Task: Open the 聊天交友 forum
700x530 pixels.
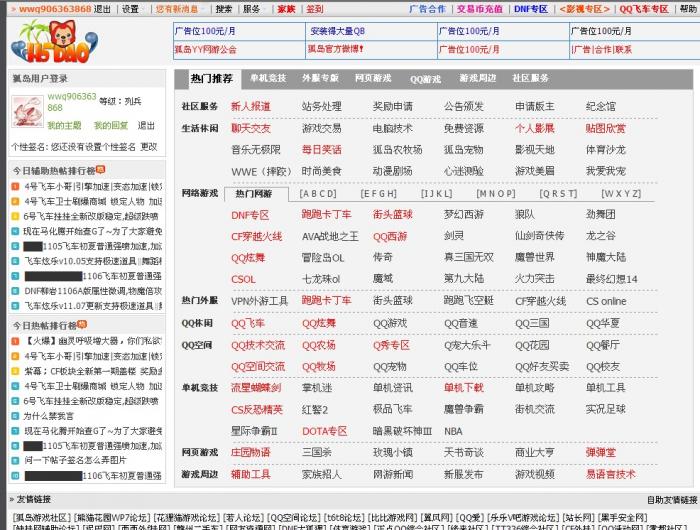Action: 250,129
